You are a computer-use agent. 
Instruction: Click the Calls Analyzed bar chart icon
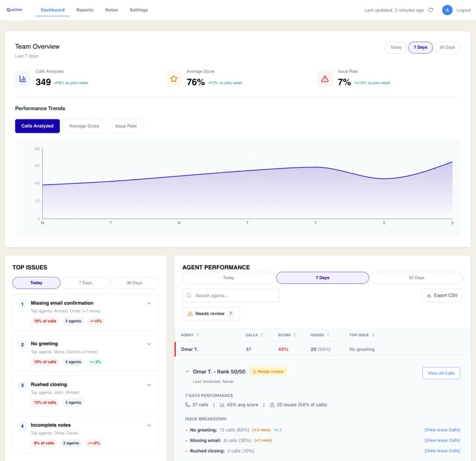(x=23, y=79)
